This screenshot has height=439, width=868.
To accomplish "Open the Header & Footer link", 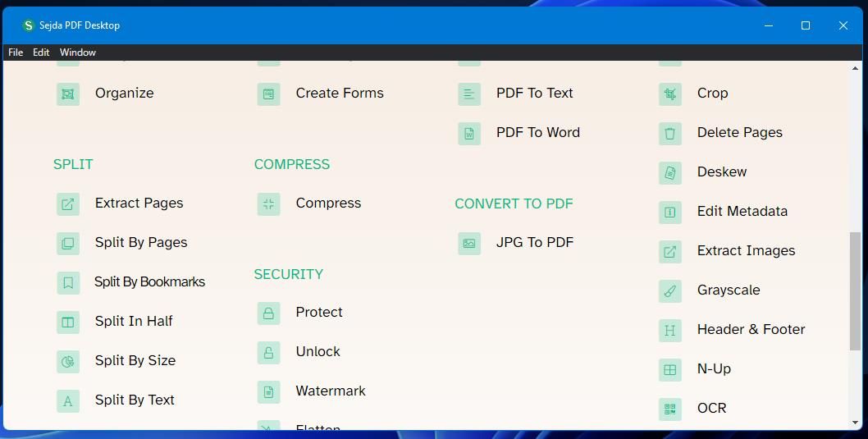I will pyautogui.click(x=752, y=329).
